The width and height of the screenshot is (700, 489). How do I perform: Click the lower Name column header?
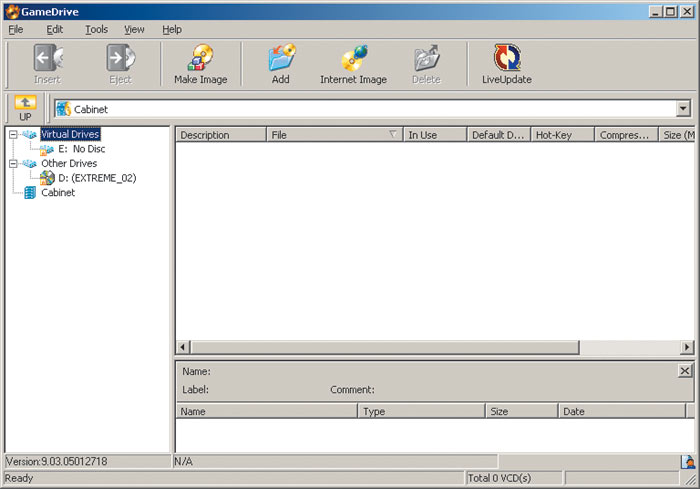click(x=267, y=411)
